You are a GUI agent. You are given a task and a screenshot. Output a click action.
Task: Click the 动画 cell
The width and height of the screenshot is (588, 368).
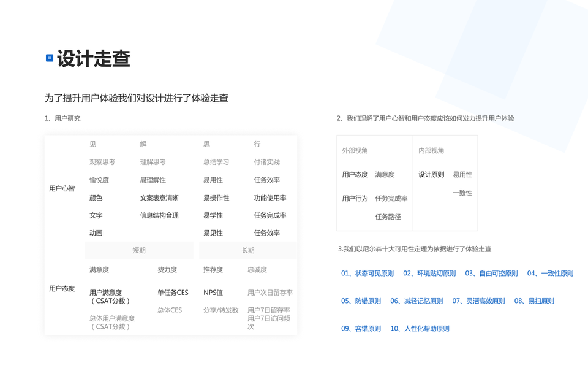pyautogui.click(x=96, y=233)
